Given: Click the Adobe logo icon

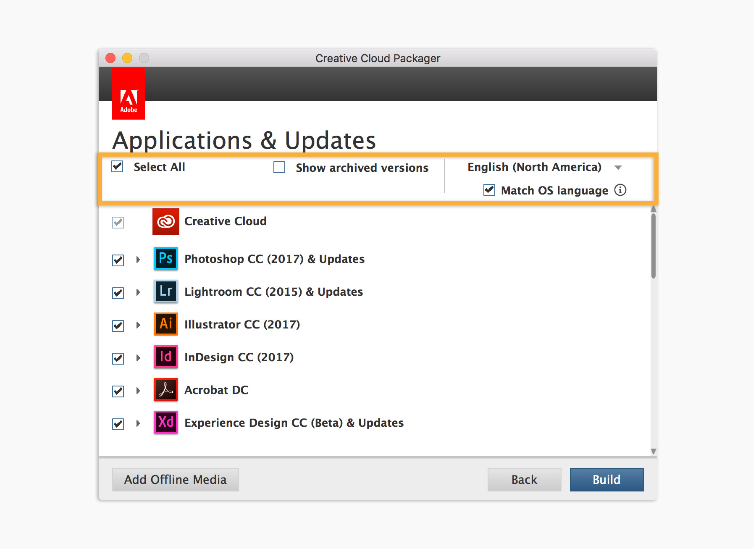Looking at the screenshot, I should (129, 94).
